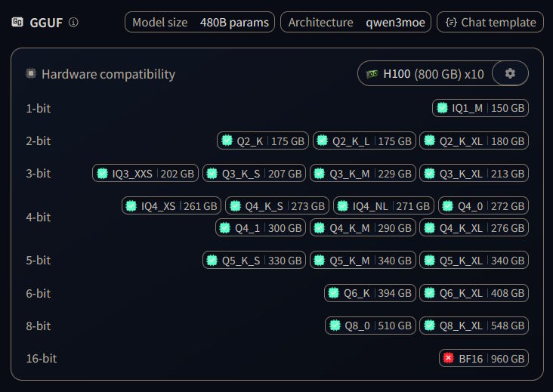
Task: Click the Model size 480B params badge
Action: 199,22
